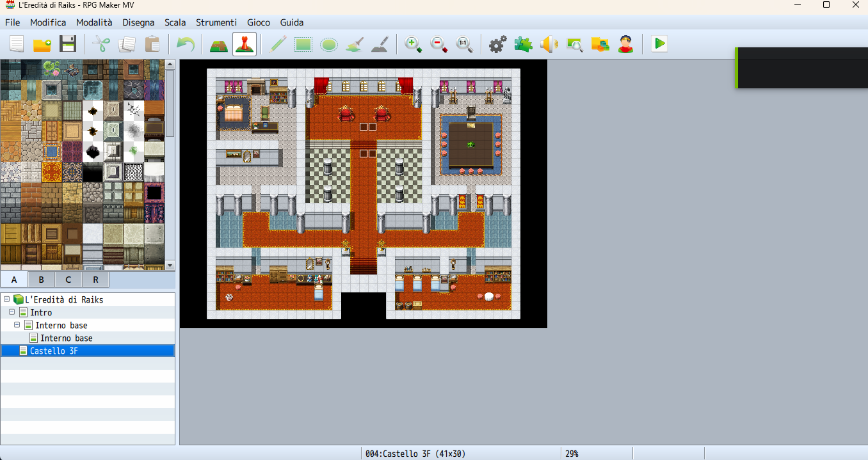Screen dimensions: 868x460
Task: Switch to tileset tab A
Action: [x=14, y=280]
